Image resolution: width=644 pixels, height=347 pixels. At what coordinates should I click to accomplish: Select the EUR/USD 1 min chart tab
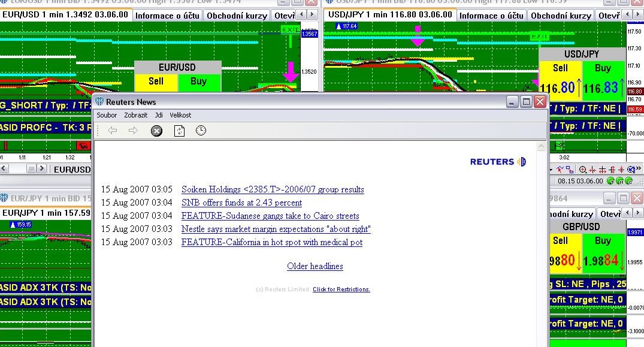click(x=65, y=15)
